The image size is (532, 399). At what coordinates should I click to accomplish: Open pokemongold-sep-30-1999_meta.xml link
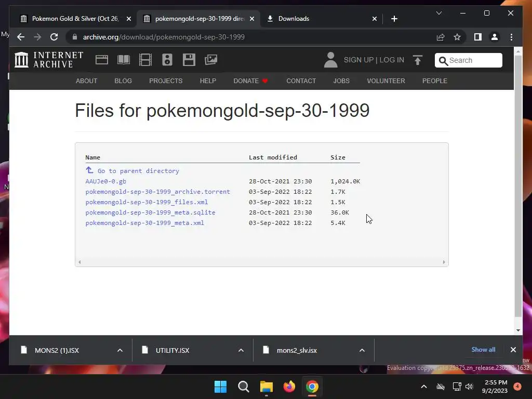pos(144,223)
